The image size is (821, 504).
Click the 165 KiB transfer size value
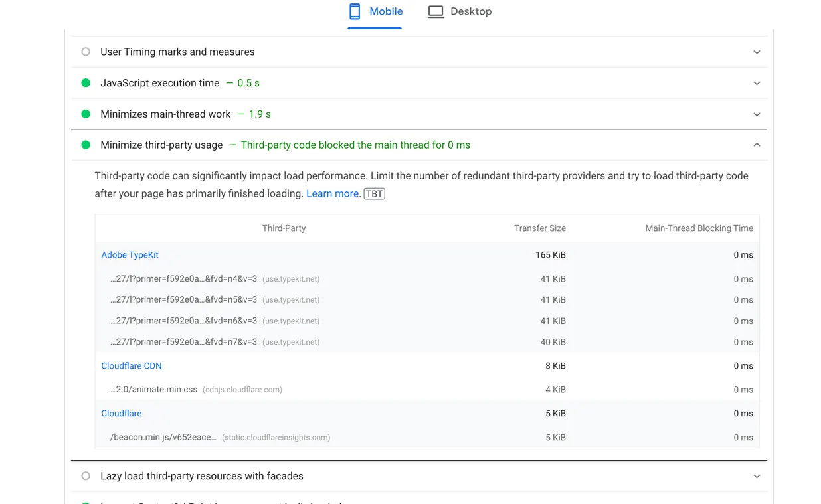click(x=551, y=255)
